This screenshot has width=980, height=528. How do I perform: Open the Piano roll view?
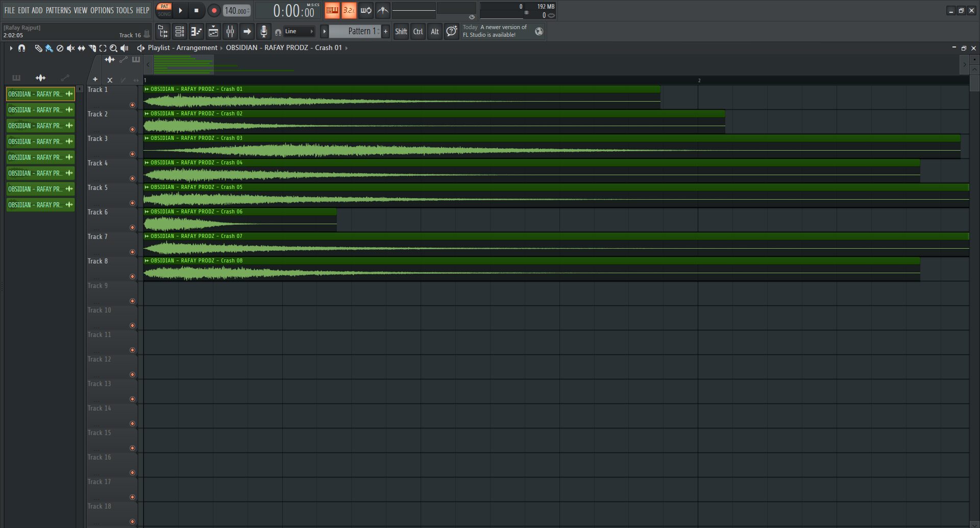197,32
